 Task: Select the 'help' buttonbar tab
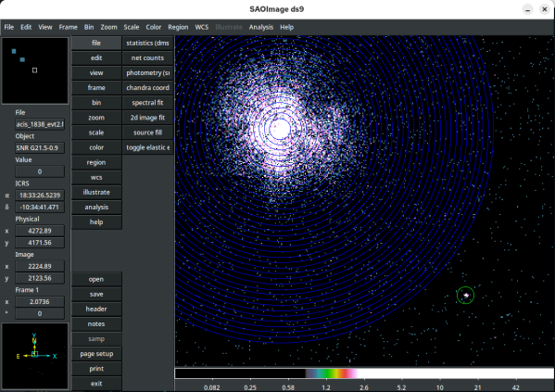pyautogui.click(x=96, y=221)
